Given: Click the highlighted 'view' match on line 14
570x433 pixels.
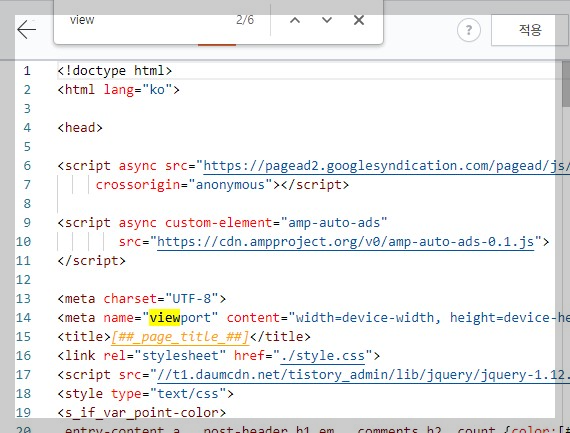Looking at the screenshot, I should pos(165,318).
